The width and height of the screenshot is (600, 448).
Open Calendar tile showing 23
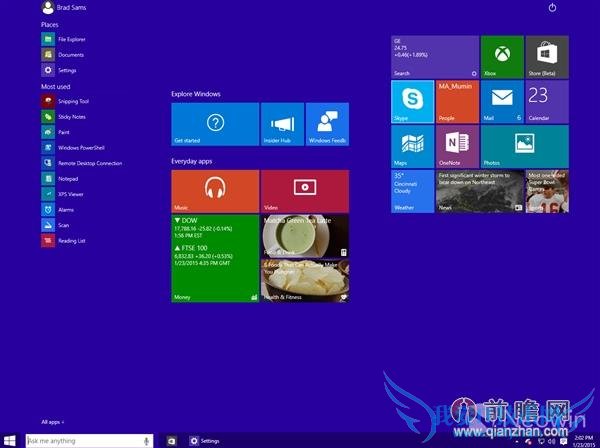[x=547, y=102]
